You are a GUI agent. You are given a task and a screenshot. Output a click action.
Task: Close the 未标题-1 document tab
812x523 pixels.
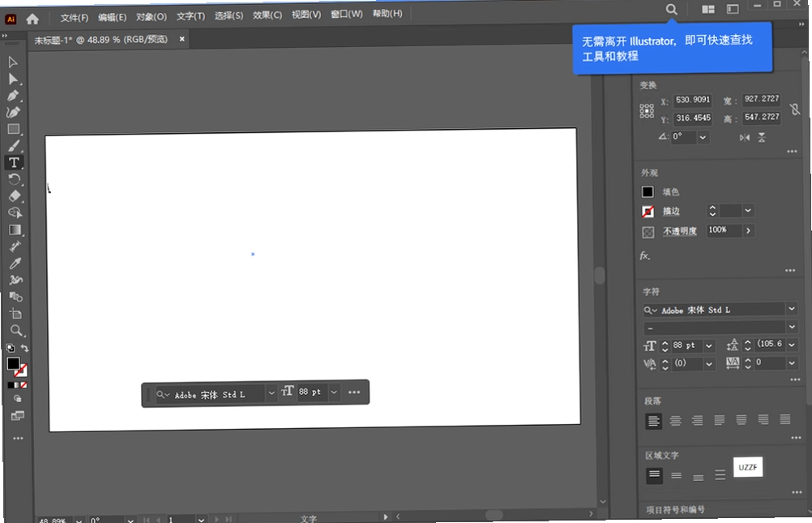point(182,38)
